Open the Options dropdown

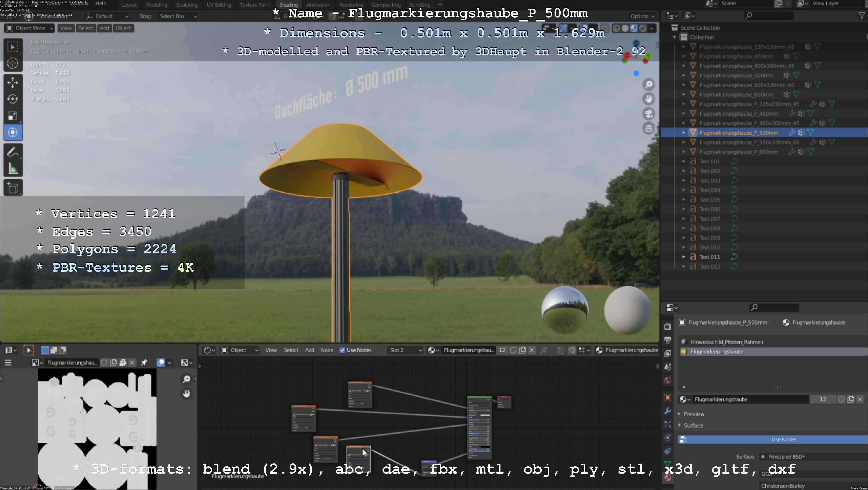point(642,16)
